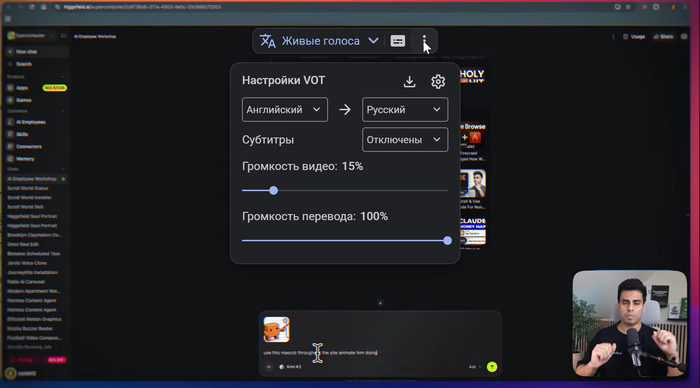This screenshot has width=700, height=388.
Task: Open the three-dot VOT menu
Action: (x=424, y=41)
